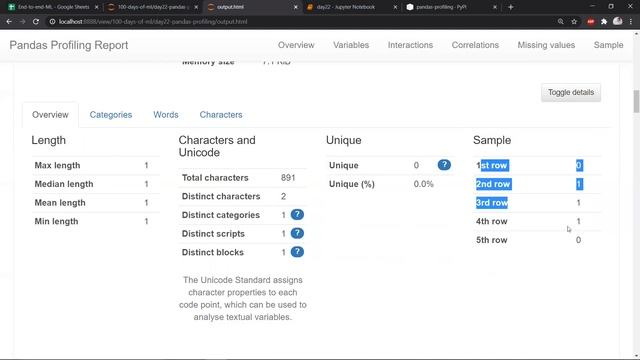Click the 'Max length' row label

click(57, 165)
